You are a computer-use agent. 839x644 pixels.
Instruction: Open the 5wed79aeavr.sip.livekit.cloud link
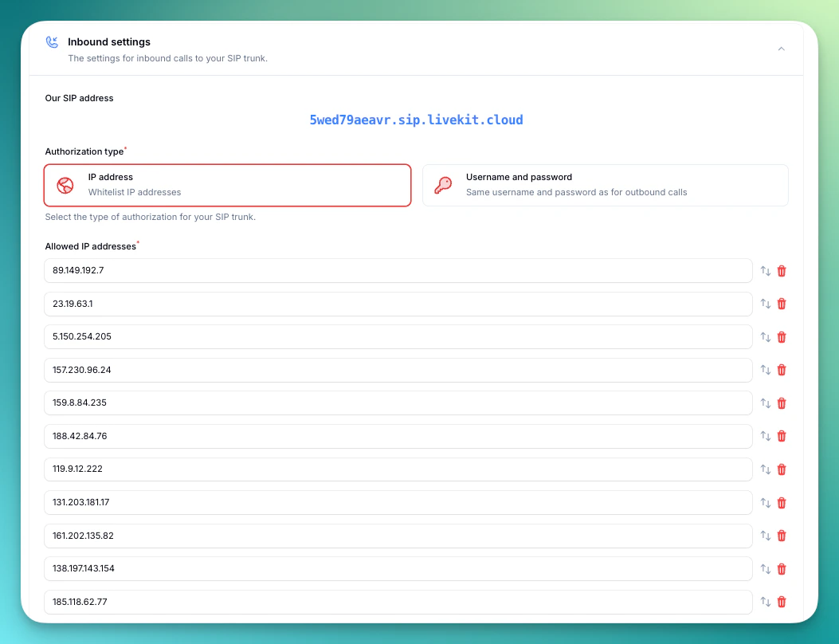(x=417, y=120)
